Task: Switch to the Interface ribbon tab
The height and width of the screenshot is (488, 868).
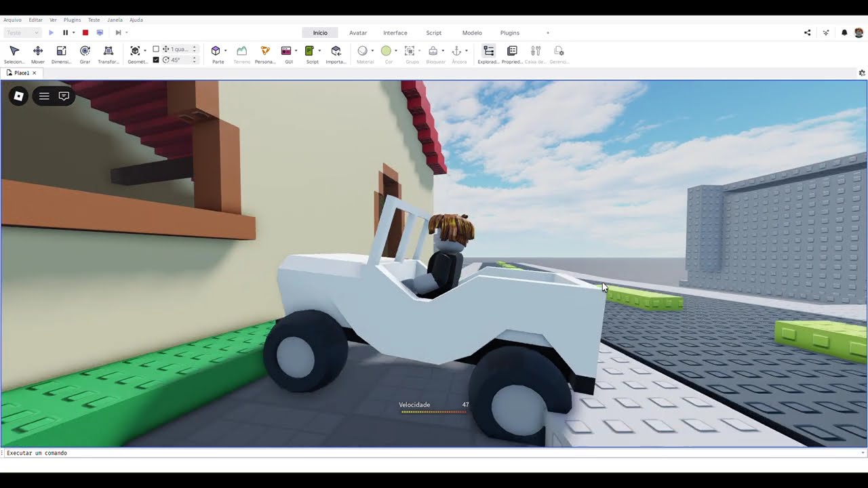Action: [395, 33]
